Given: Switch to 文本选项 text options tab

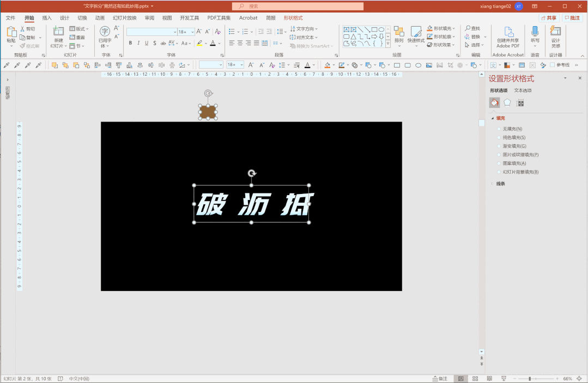Looking at the screenshot, I should tap(523, 90).
